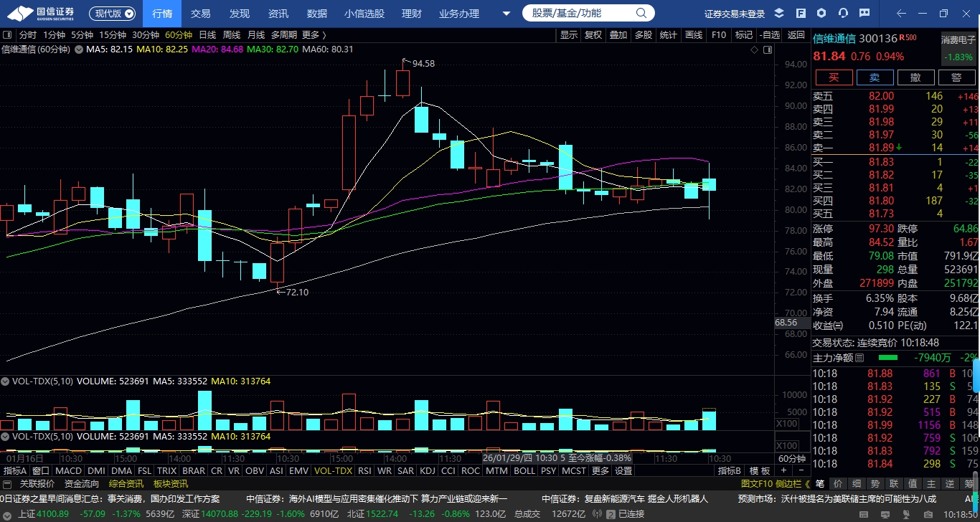Viewport: 980px width, 522px height.
Task: Open the 行情 main tab
Action: (x=162, y=14)
